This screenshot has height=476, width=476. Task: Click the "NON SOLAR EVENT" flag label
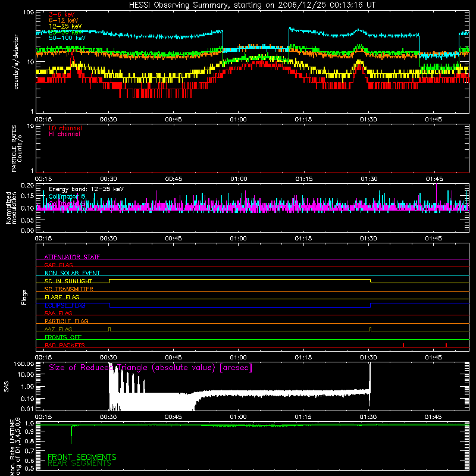[72, 273]
